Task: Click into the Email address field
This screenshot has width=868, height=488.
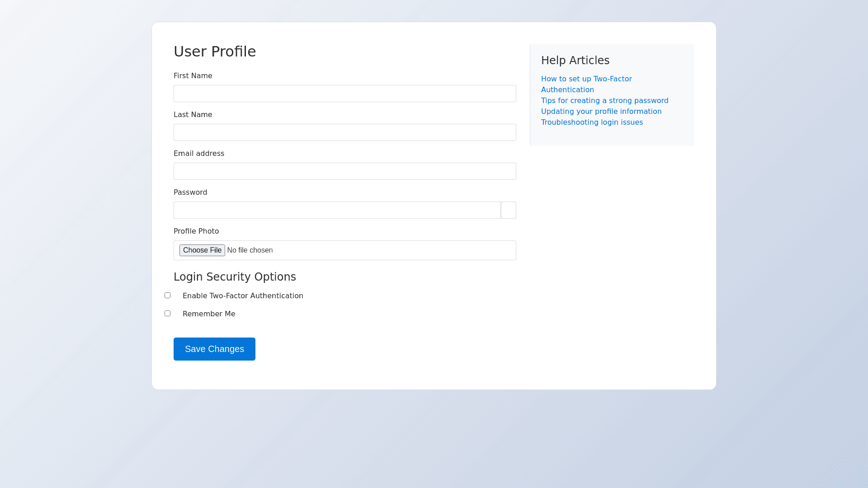Action: 344,171
